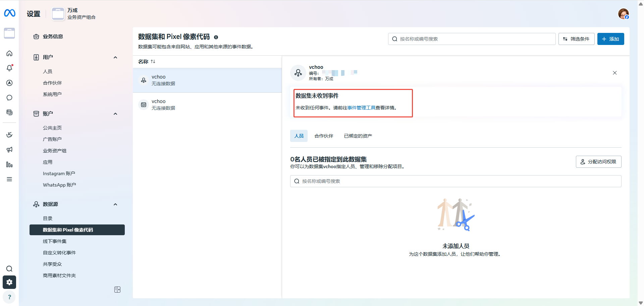
Task: Click the Meta logo icon
Action: [x=9, y=13]
